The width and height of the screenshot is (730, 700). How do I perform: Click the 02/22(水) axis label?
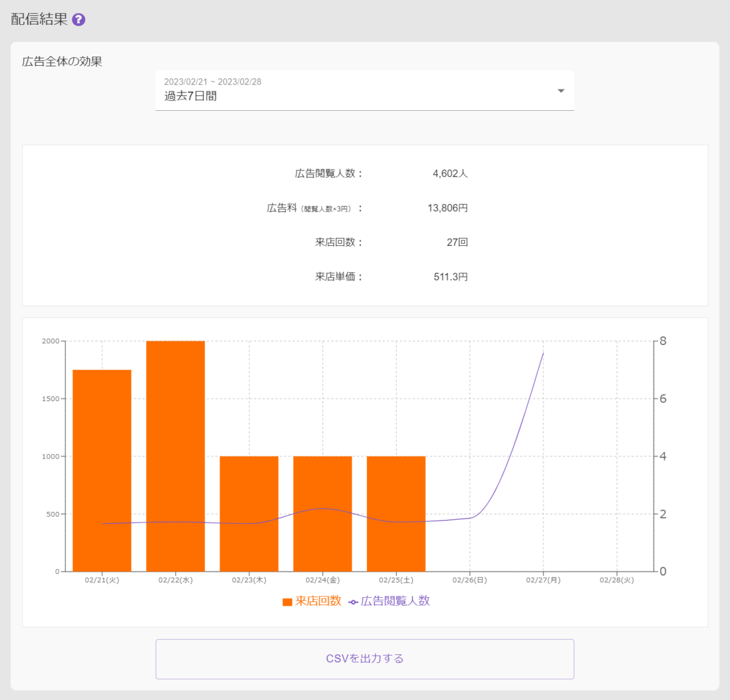point(176,580)
